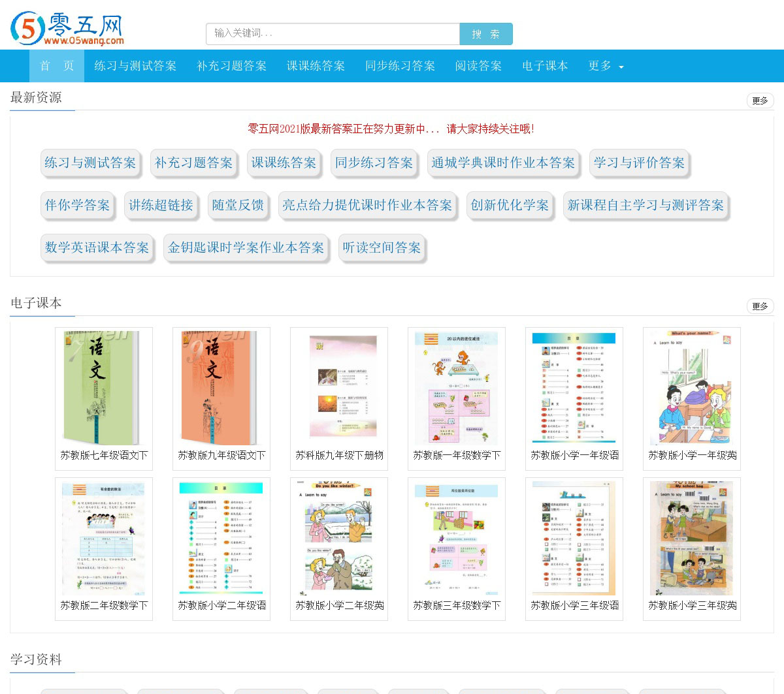Open the 金钥匙课时学案作业本答案 tag link
This screenshot has height=694, width=784.
[246, 247]
